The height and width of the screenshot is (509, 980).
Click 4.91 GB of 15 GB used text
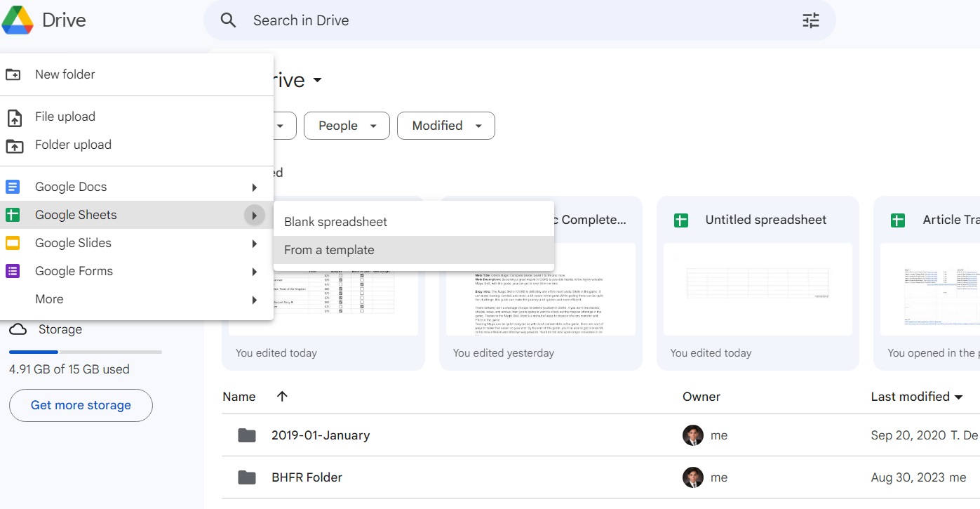[x=69, y=369]
